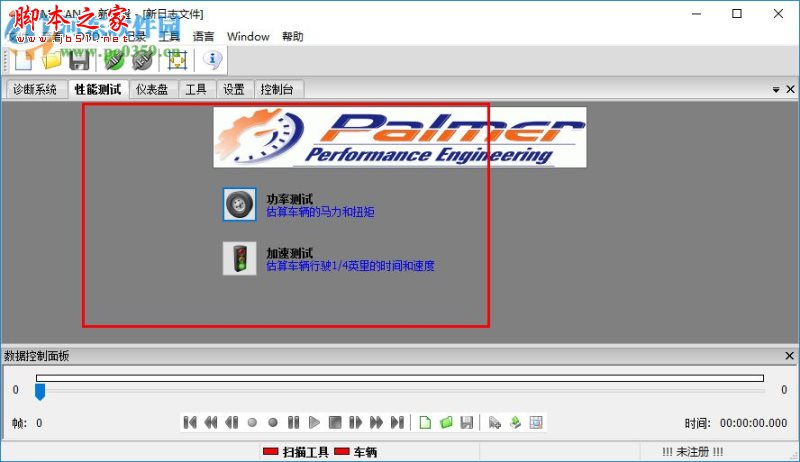Select the 性能测试 tab
This screenshot has height=462, width=800.
[98, 89]
